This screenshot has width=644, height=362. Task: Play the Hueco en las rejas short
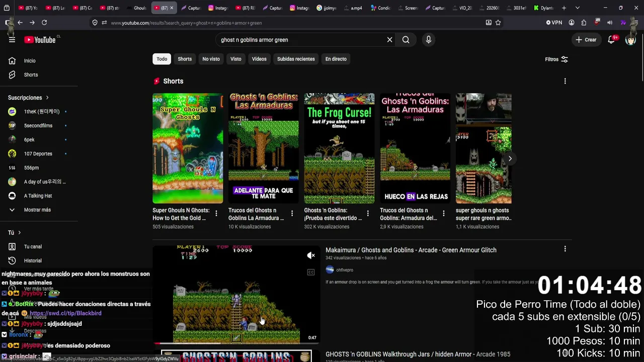pos(415,148)
